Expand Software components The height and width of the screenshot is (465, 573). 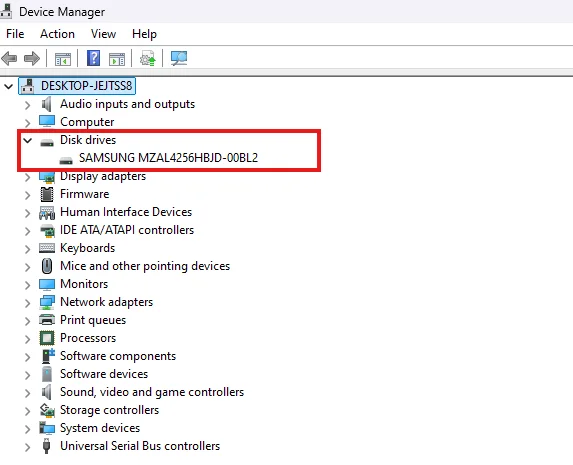[x=28, y=357]
